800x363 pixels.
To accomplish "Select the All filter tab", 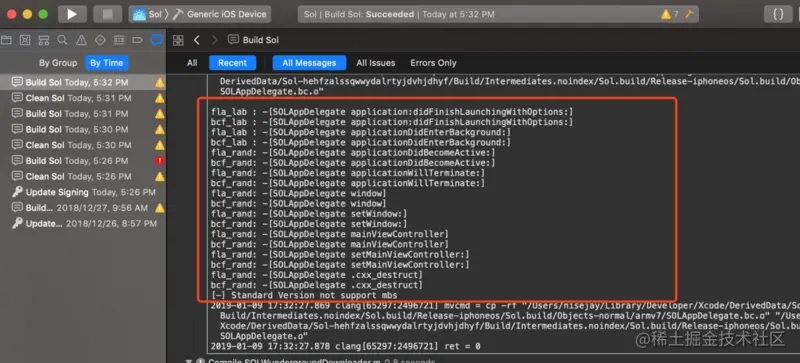I will pyautogui.click(x=192, y=63).
